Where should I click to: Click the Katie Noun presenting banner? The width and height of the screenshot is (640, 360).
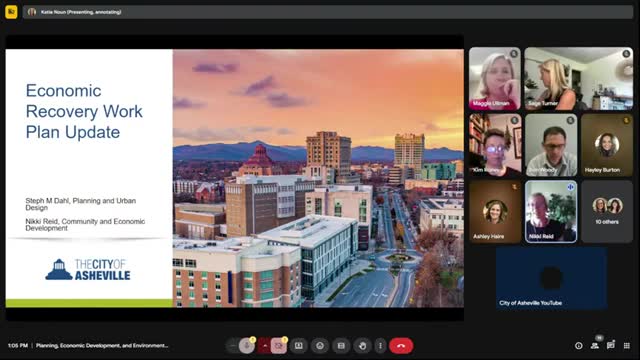(x=328, y=12)
